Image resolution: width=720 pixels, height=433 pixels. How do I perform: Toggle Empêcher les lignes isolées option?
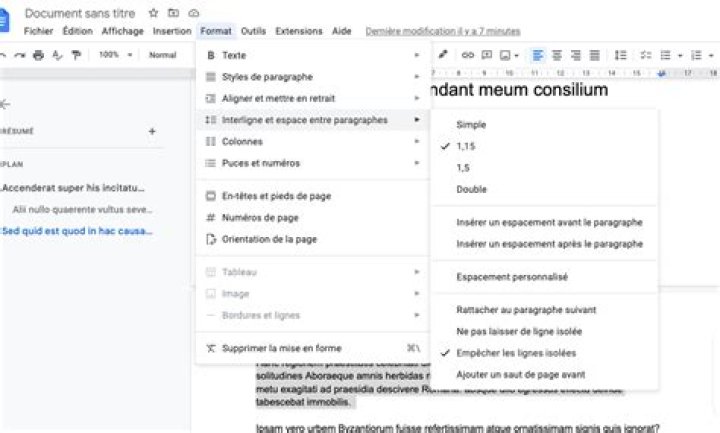[516, 353]
